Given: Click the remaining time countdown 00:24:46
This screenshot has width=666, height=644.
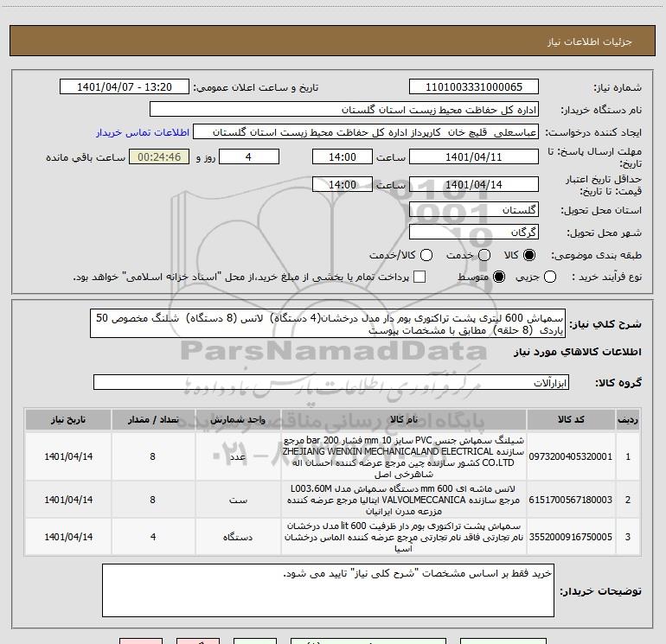Looking at the screenshot, I should pos(159,157).
